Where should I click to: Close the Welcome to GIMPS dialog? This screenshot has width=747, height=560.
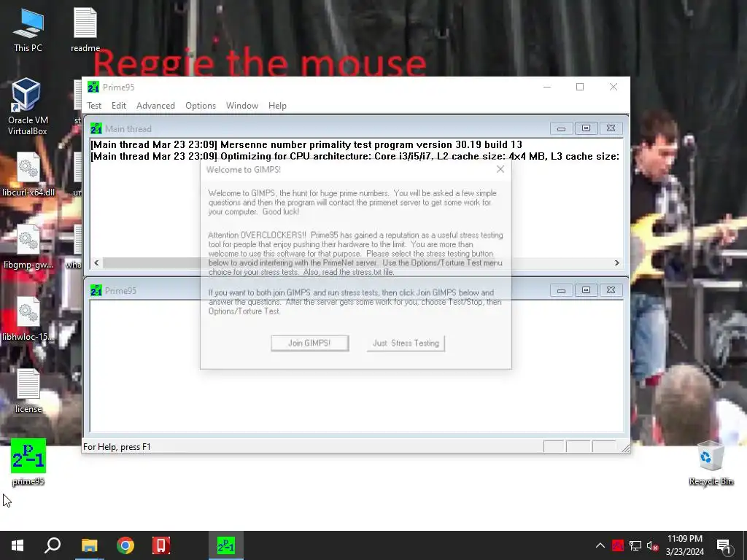point(500,169)
